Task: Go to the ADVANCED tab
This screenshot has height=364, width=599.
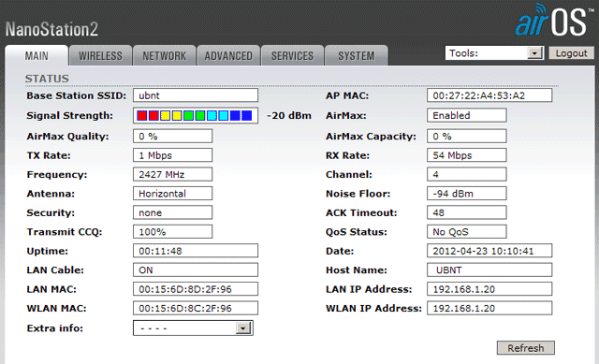Action: click(228, 56)
